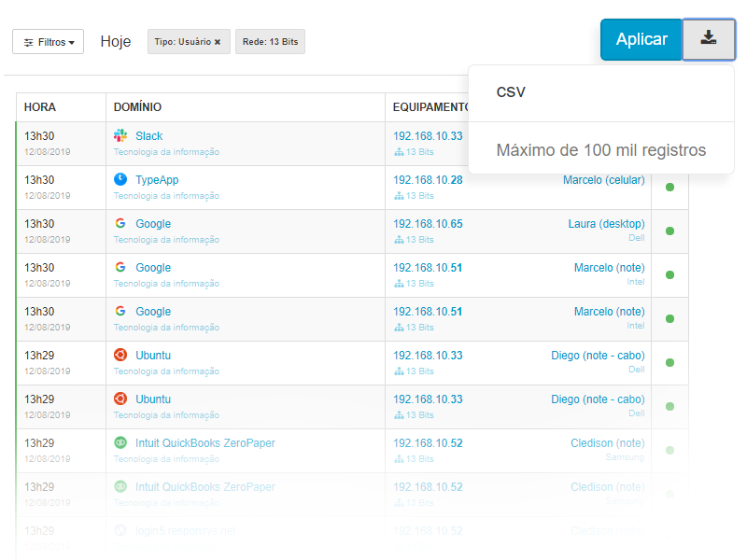Click Google logo in Laura desktop row
Screen dimensions: 747x560
(x=120, y=223)
